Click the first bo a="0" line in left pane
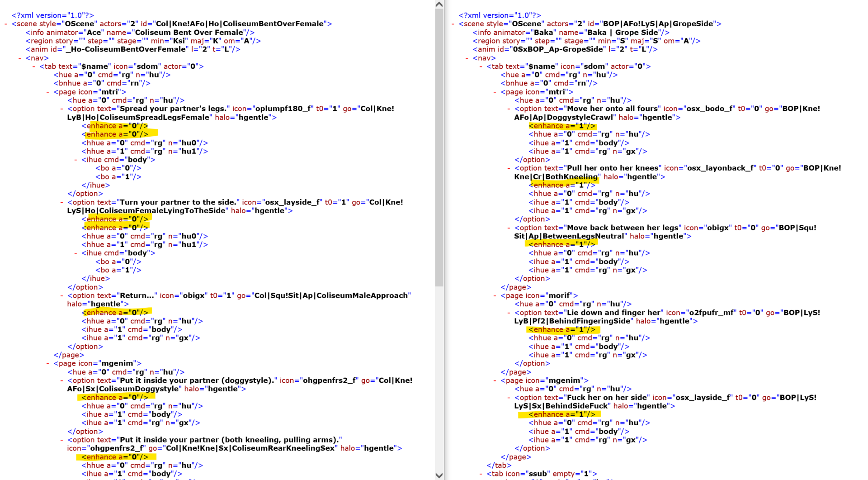 (x=118, y=168)
